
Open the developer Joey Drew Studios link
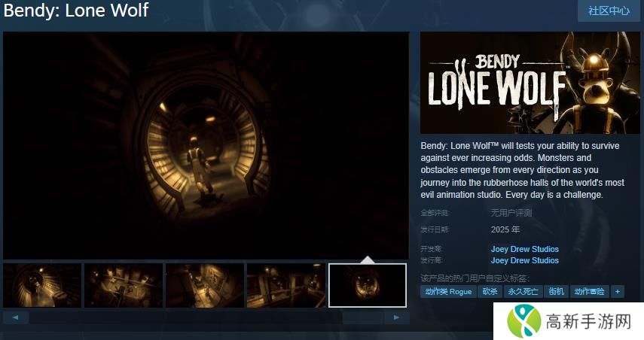[x=524, y=249]
